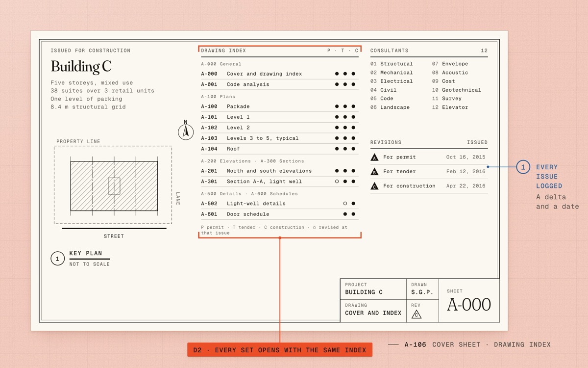Click the large A-000 sheet number
This screenshot has height=368, width=588.
click(x=469, y=305)
